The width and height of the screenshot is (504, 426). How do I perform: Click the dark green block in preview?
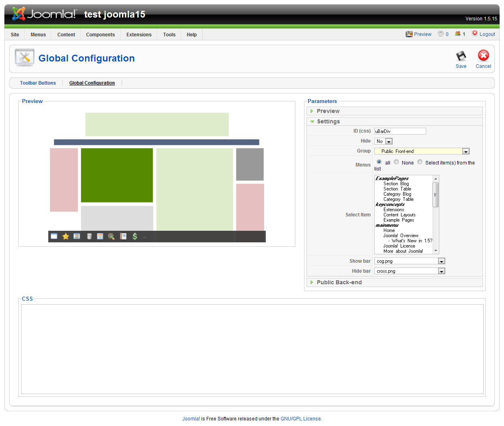(x=117, y=175)
